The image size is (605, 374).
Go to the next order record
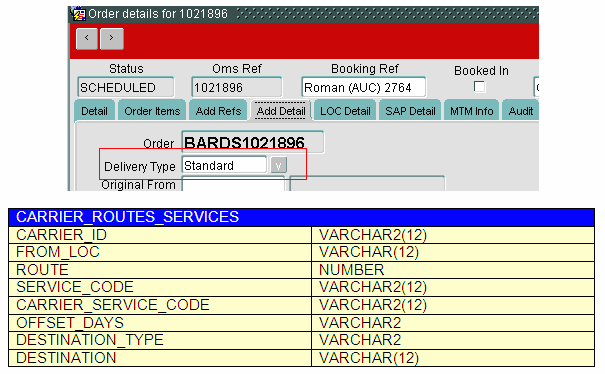112,39
